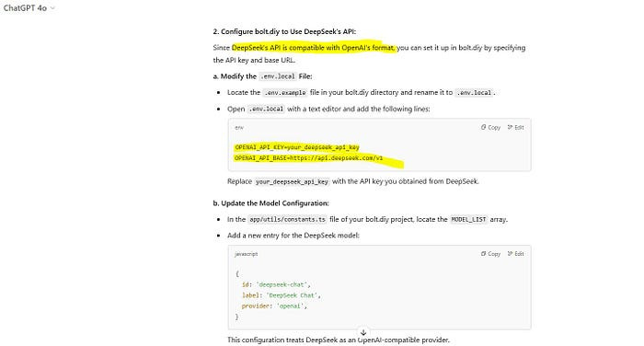Click the heading 'Configure bolt.diy to Use DeepSeek's API'
This screenshot has width=644, height=346.
284,31
